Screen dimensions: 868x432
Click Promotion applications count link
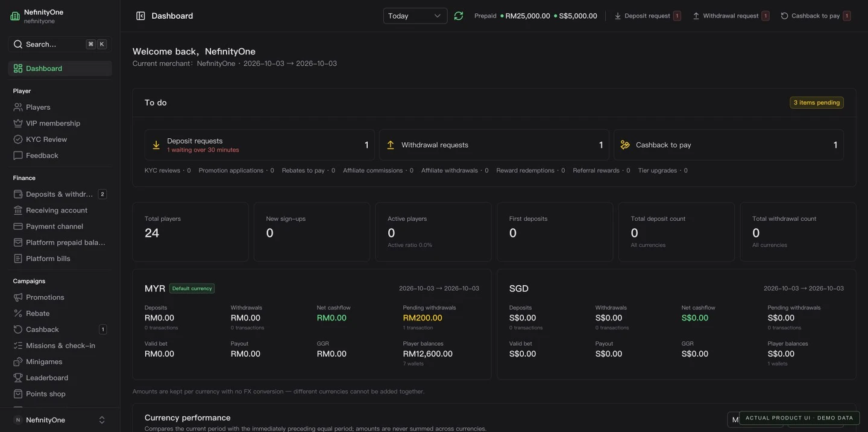[236, 171]
